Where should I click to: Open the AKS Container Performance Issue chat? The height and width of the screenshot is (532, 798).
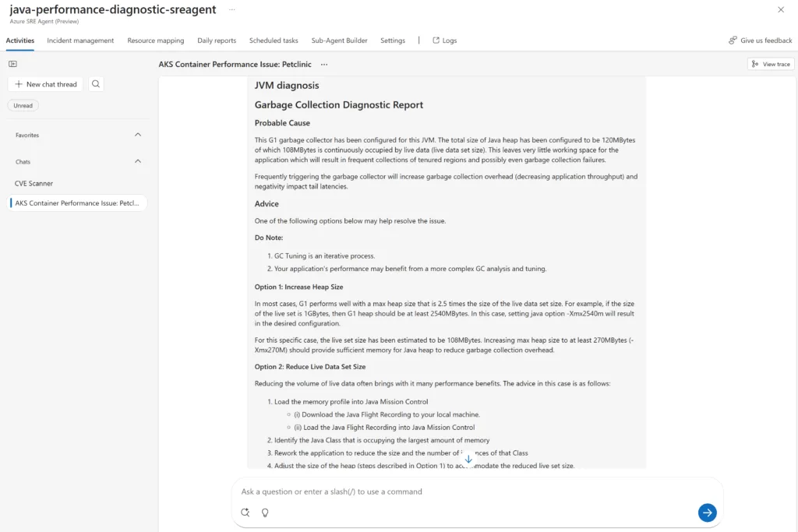[x=78, y=203]
